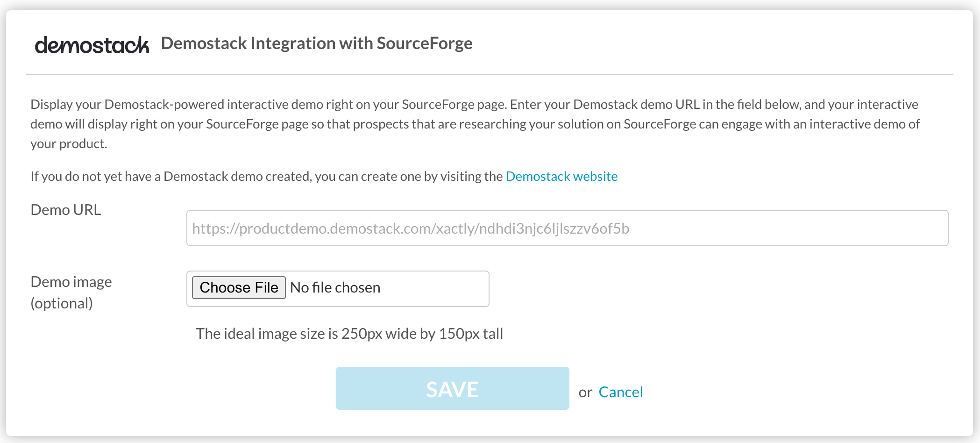Focus the field showing the productdemo placeholder URL

point(567,228)
